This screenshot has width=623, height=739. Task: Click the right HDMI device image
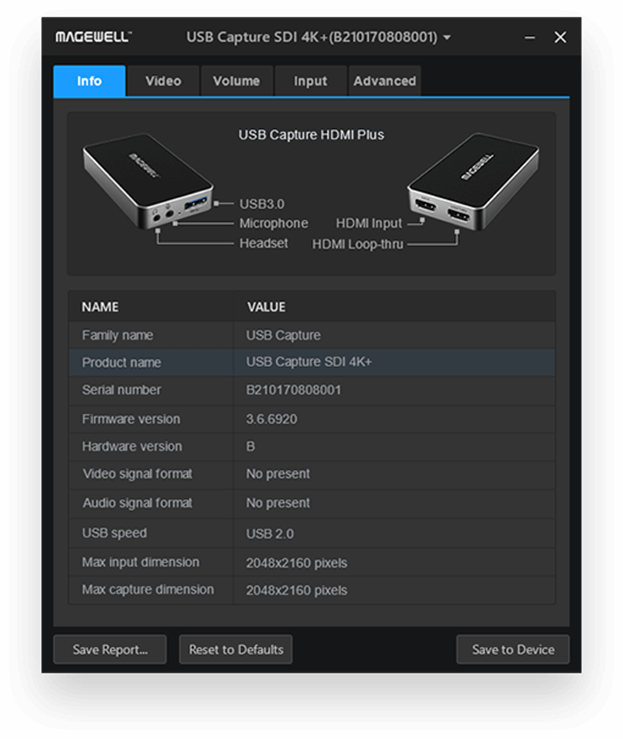click(474, 182)
